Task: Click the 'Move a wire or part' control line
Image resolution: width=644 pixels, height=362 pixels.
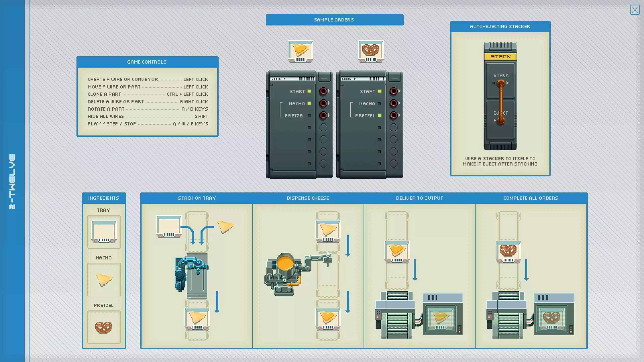Action: 148,87
